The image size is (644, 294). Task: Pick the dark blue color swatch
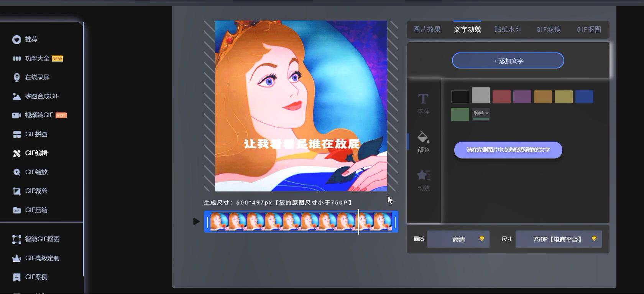[x=584, y=97]
